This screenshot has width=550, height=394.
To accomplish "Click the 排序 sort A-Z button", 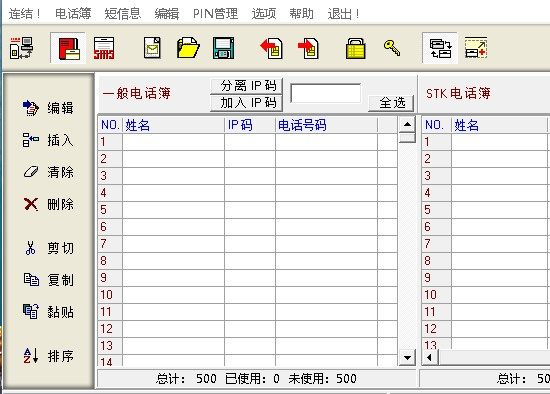I will point(48,356).
